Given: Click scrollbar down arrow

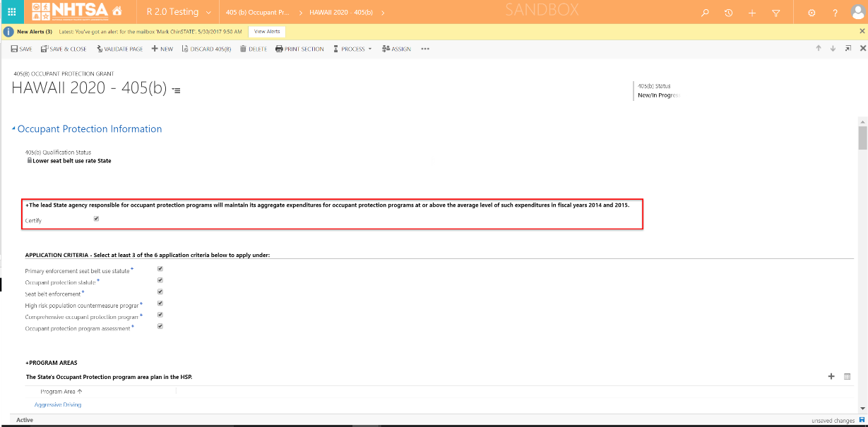Looking at the screenshot, I should [862, 409].
